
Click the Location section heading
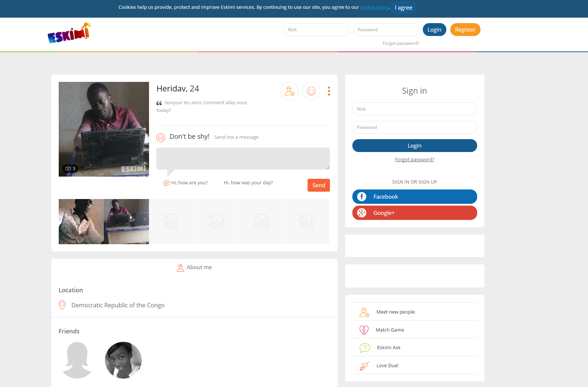[x=71, y=290]
